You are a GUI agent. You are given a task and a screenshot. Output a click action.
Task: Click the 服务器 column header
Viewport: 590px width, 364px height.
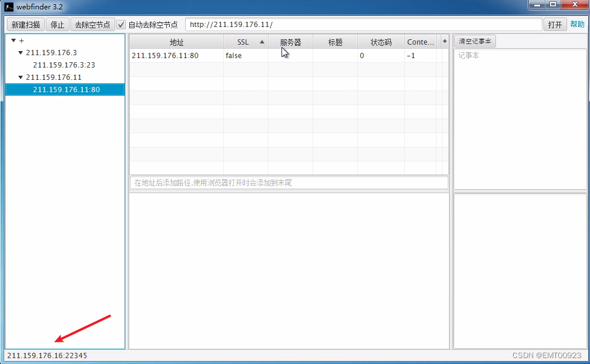click(290, 42)
